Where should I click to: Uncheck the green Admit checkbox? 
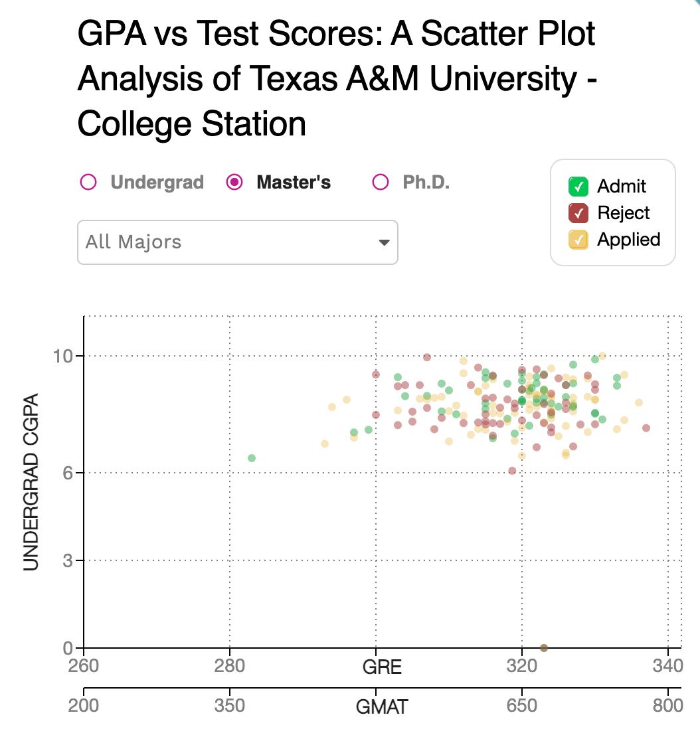pyautogui.click(x=579, y=187)
